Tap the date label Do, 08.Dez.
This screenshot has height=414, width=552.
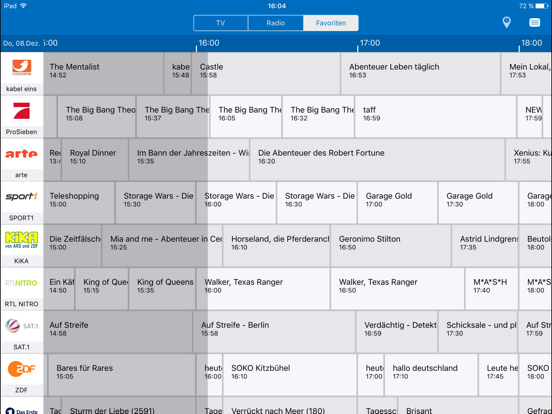(21, 43)
